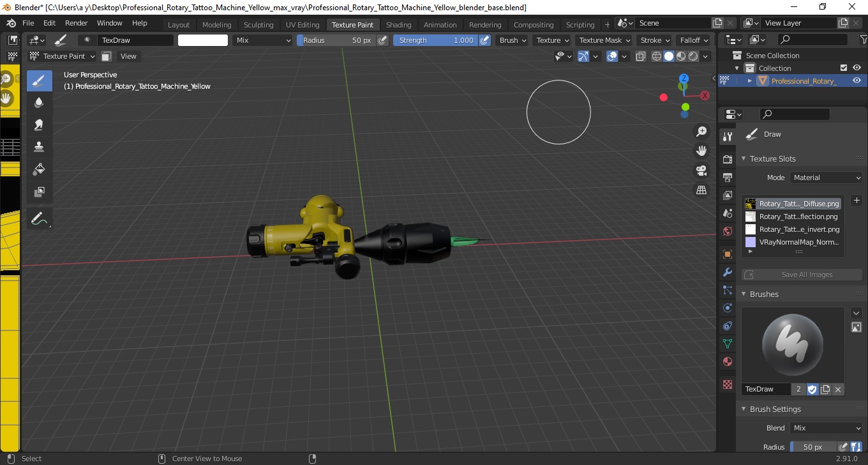Image resolution: width=868 pixels, height=465 pixels.
Task: Select the Annotate pencil tool
Action: (39, 218)
